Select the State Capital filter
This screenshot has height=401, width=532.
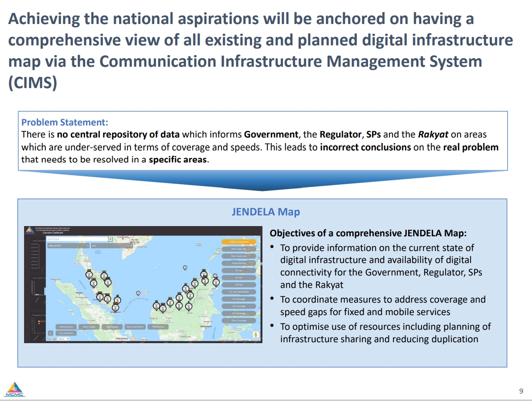(x=89, y=327)
